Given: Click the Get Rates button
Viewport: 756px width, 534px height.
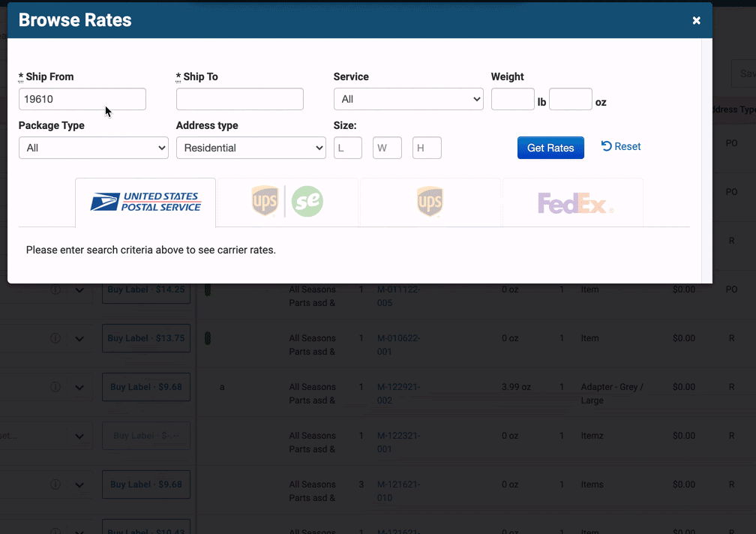Looking at the screenshot, I should tap(550, 147).
